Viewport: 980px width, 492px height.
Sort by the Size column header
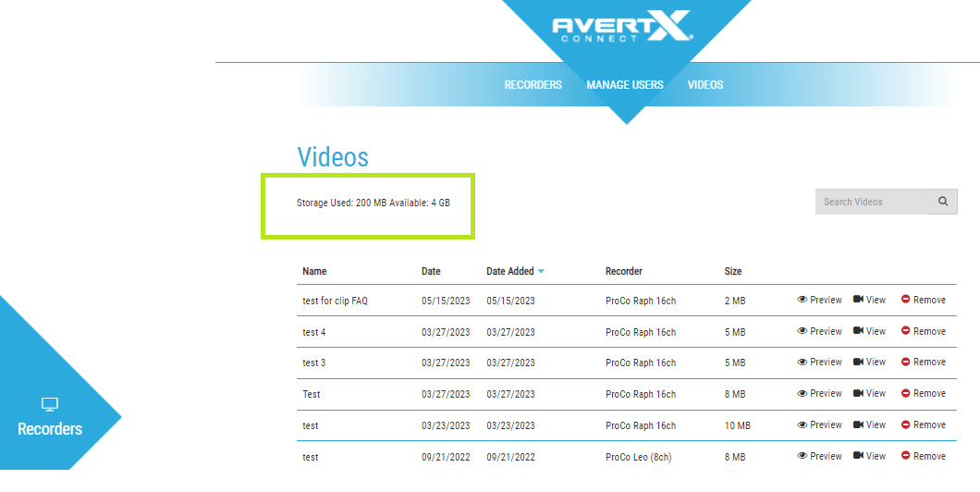pos(733,271)
